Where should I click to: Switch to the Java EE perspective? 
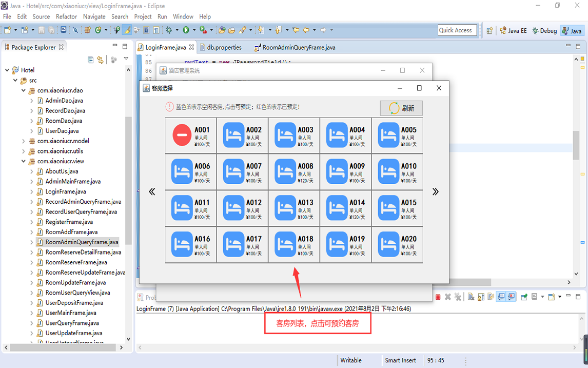click(x=514, y=31)
